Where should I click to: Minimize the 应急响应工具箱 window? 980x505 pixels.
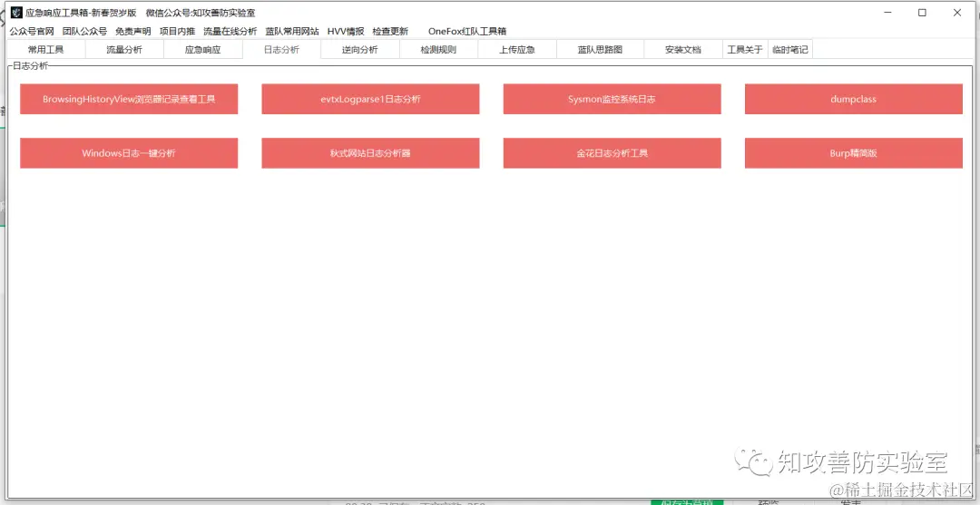coord(887,13)
